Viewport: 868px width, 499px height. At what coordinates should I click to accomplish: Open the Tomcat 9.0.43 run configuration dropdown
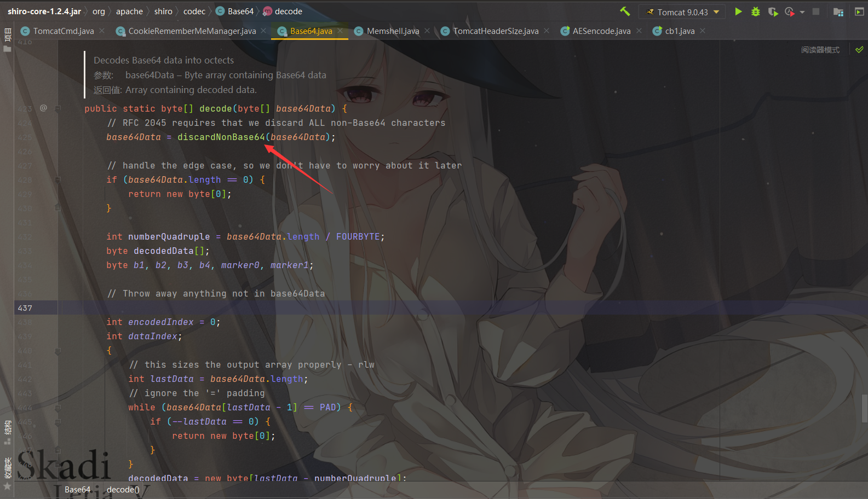pos(683,12)
